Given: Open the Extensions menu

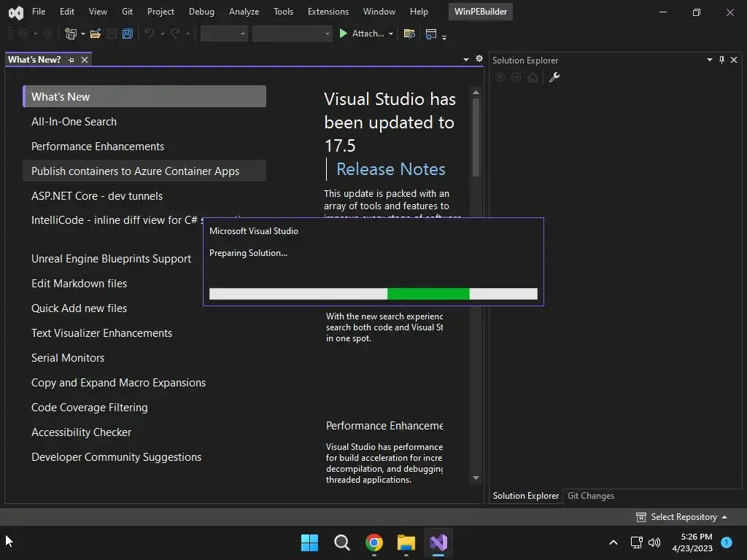Looking at the screenshot, I should (x=328, y=12).
